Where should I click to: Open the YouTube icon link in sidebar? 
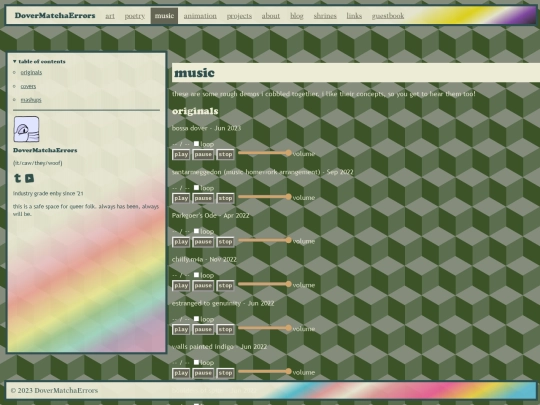30,178
